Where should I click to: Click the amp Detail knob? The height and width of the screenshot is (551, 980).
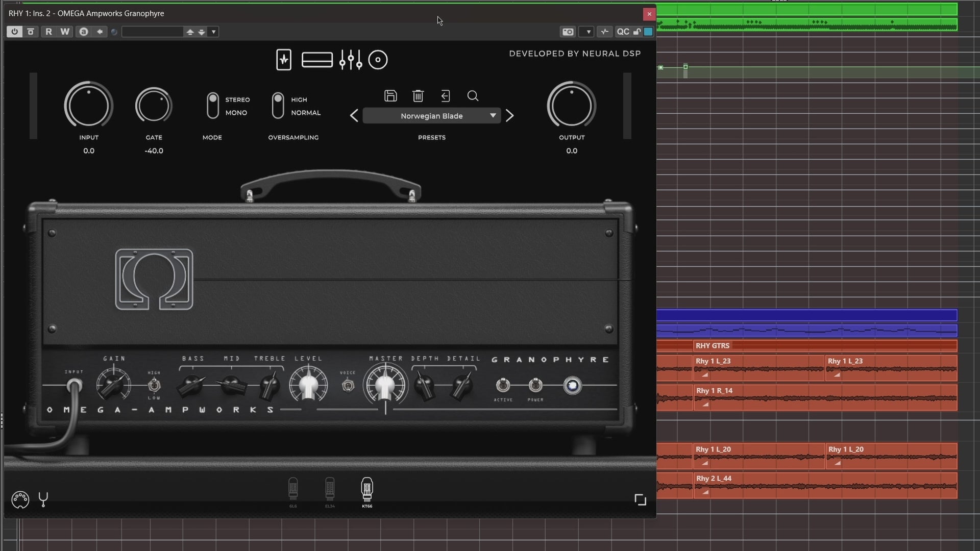coord(462,386)
